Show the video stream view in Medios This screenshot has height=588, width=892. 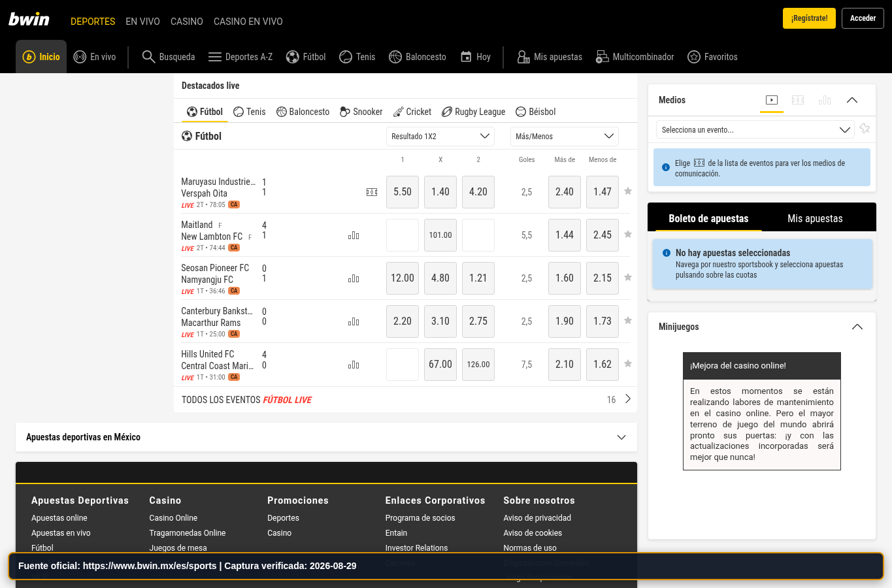tap(772, 100)
